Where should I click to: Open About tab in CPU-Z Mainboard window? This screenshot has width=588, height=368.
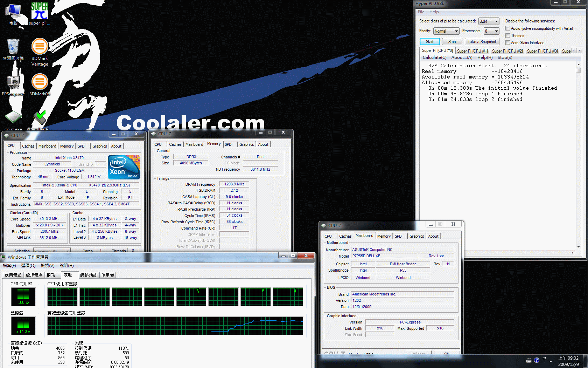click(x=433, y=236)
